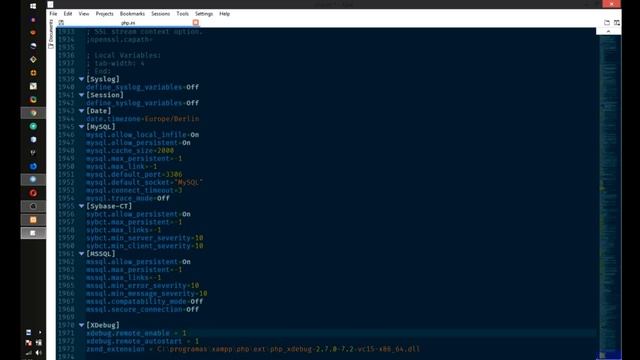Click the mssql.min_error_severity=10 line
Viewport: 640px width, 360px height.
pos(142,286)
